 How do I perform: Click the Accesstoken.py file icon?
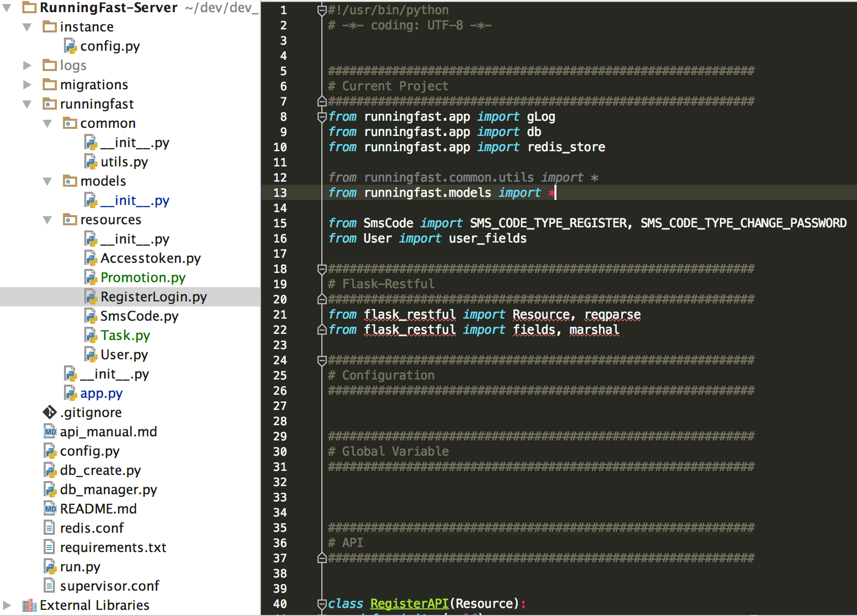click(91, 258)
